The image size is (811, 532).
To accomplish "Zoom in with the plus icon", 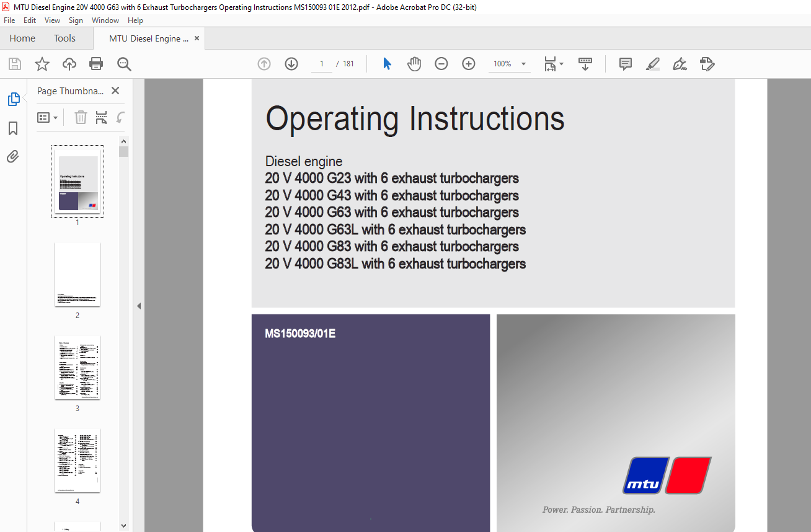I will (469, 64).
